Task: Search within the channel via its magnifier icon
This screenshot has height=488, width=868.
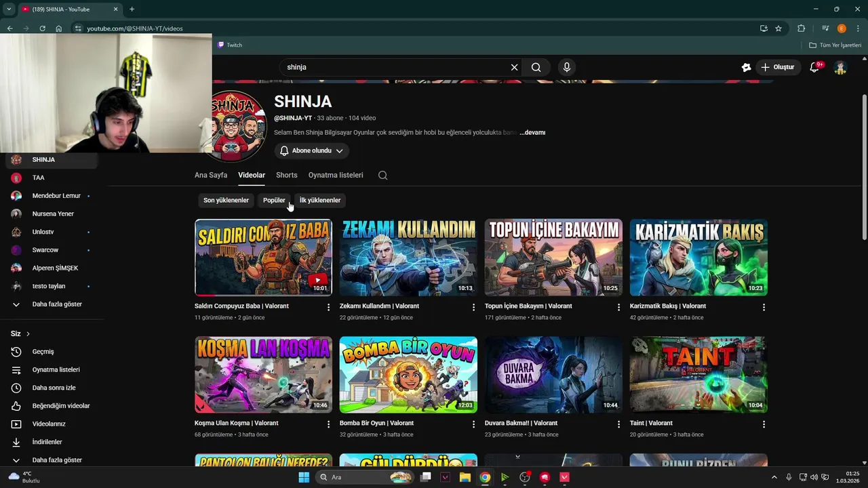Action: click(x=382, y=175)
